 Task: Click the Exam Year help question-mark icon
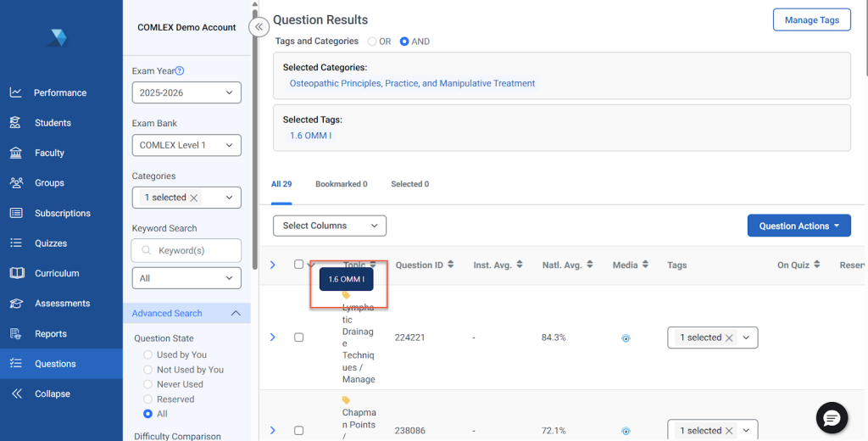(x=180, y=71)
